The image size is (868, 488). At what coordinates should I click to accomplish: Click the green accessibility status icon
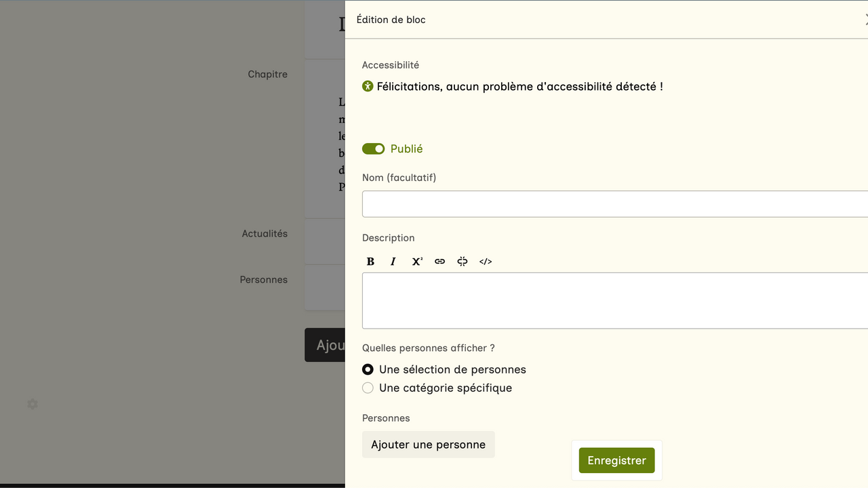368,86
